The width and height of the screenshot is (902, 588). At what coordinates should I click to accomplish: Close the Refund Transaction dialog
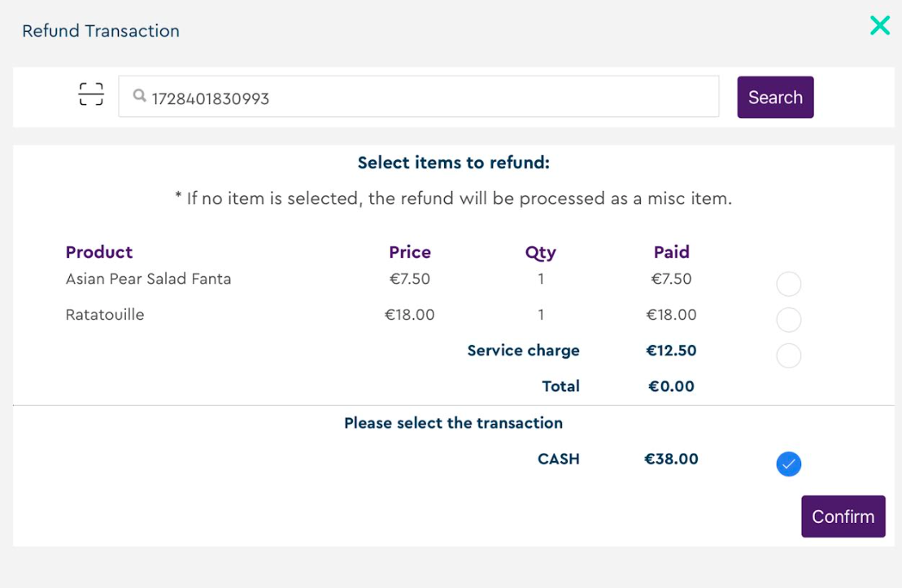(x=879, y=26)
